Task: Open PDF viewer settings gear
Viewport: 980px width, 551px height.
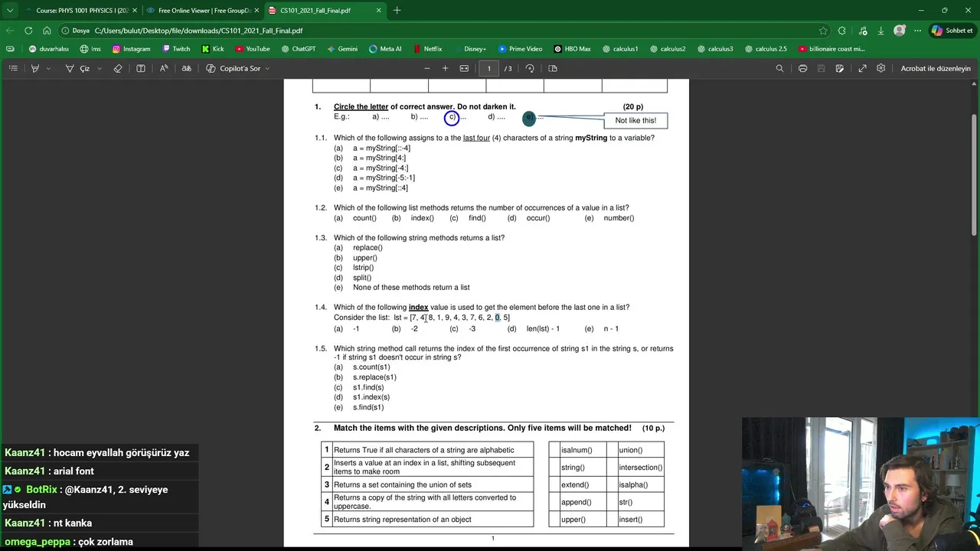Action: (x=881, y=68)
